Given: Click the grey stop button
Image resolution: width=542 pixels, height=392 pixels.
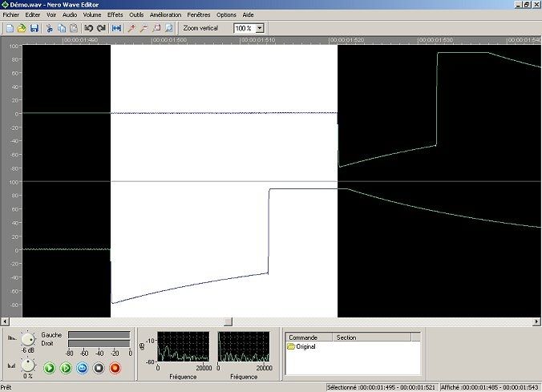Looking at the screenshot, I should click(99, 368).
